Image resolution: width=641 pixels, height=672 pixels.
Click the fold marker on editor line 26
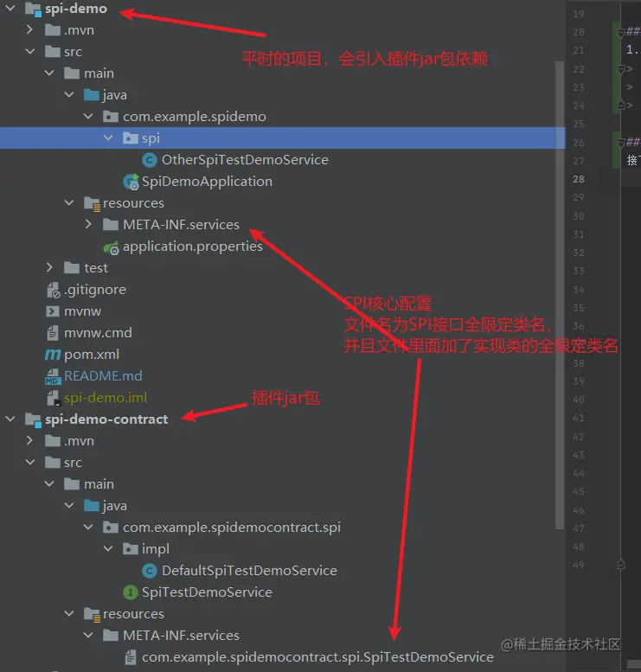[x=620, y=143]
